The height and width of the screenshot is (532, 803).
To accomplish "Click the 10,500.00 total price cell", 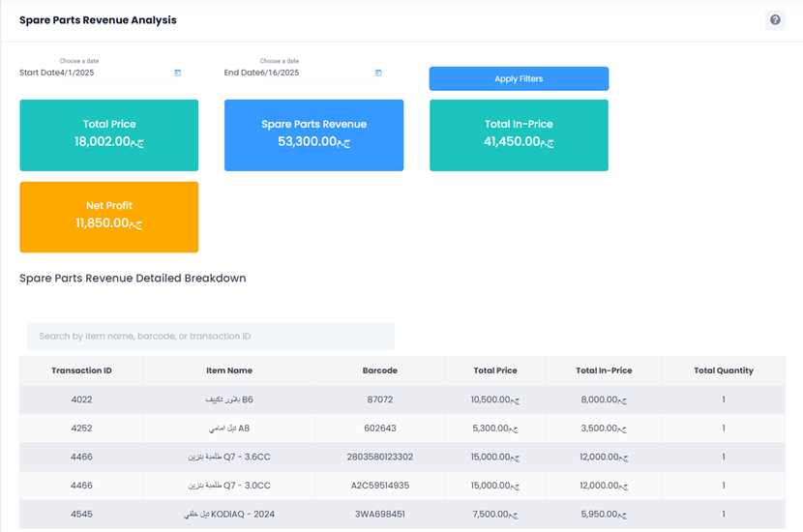I will pyautogui.click(x=495, y=399).
